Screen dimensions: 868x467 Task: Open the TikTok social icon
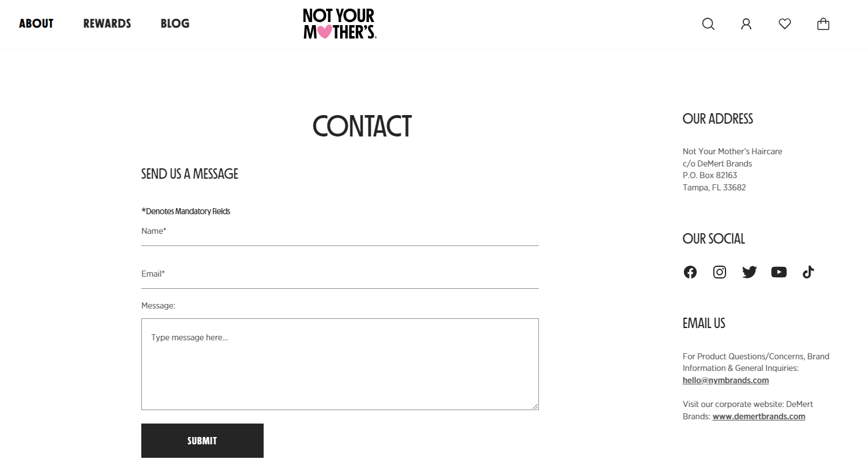coord(808,272)
